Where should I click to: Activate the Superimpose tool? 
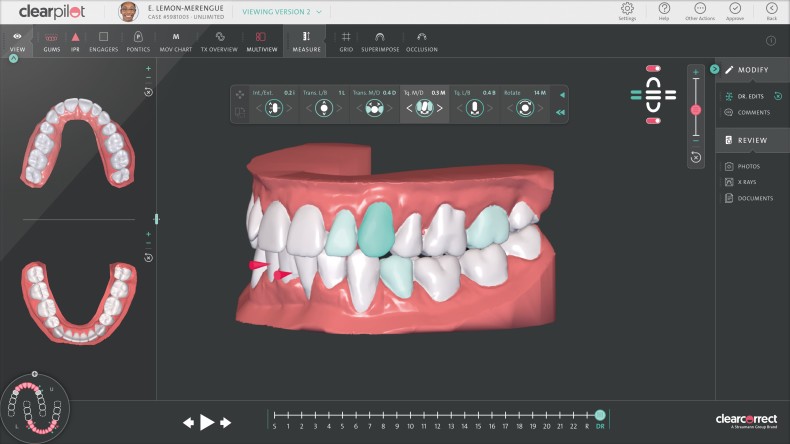click(x=379, y=40)
